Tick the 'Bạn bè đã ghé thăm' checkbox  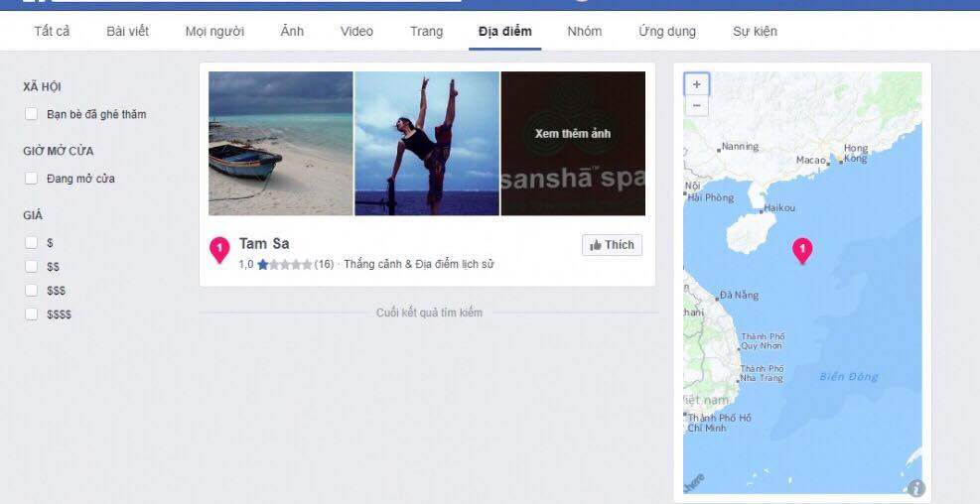coord(32,114)
